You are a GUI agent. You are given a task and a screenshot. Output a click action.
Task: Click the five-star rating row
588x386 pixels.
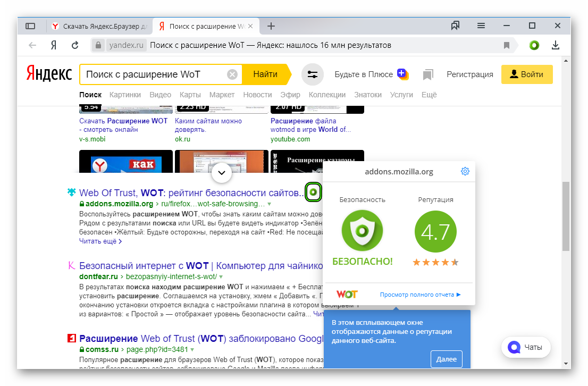click(x=435, y=262)
